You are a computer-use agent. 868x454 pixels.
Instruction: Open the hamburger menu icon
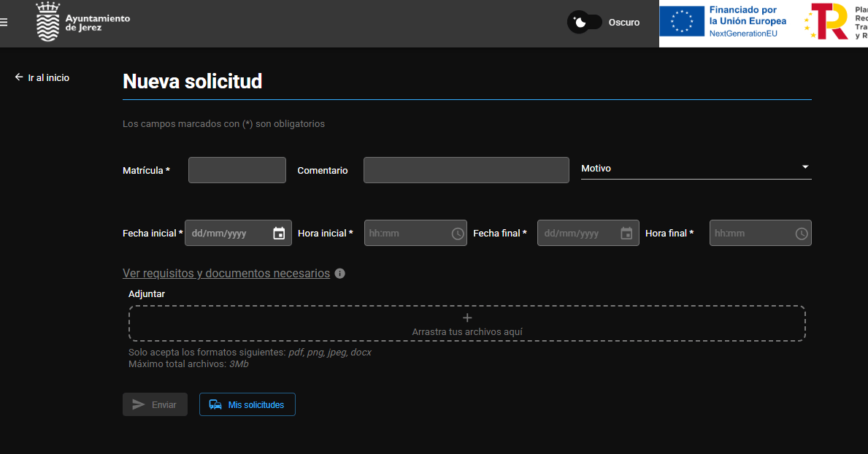4,22
